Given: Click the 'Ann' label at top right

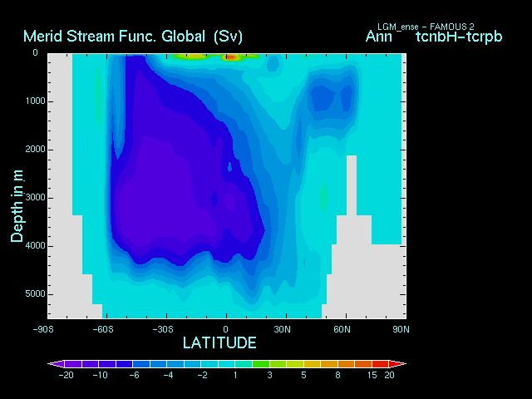Looking at the screenshot, I should pyautogui.click(x=379, y=37).
